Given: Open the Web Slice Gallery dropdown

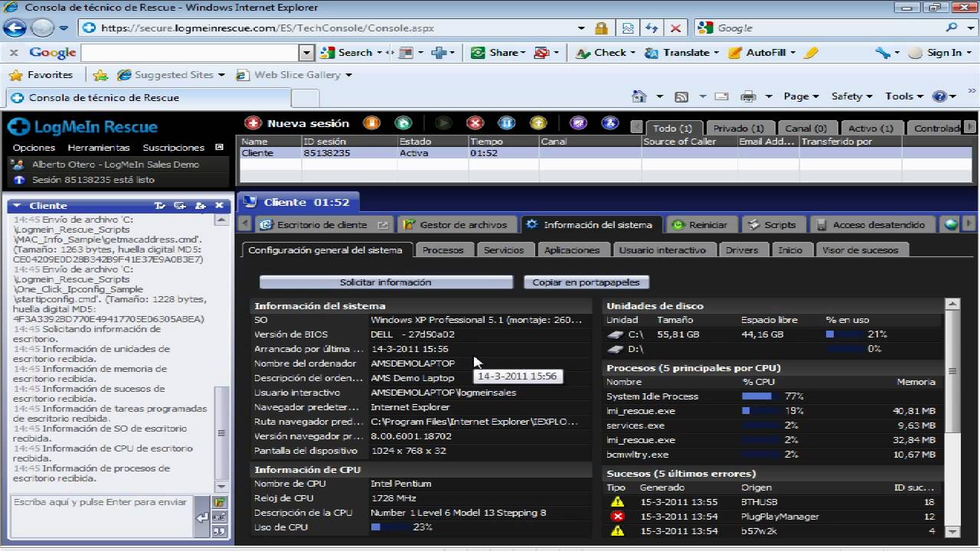Looking at the screenshot, I should (348, 75).
